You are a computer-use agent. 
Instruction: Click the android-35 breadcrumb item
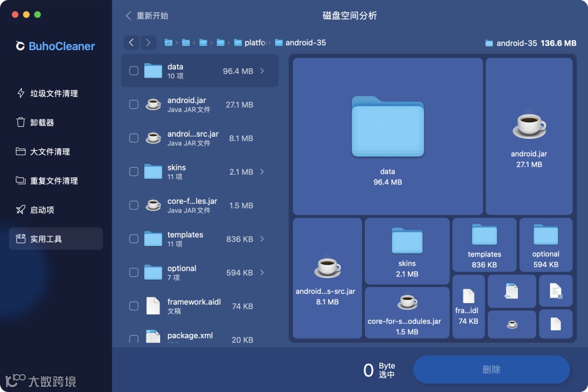point(301,43)
